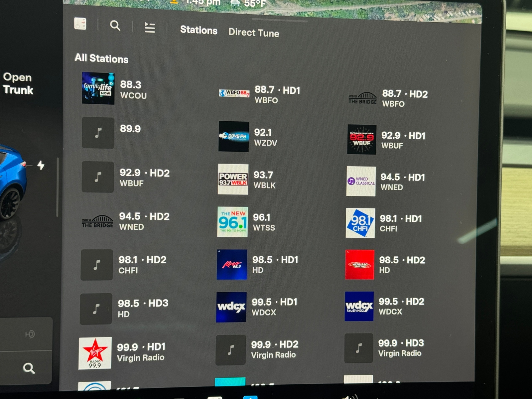532x399 pixels.
Task: Tap the 55°F temperature readout
Action: click(255, 4)
